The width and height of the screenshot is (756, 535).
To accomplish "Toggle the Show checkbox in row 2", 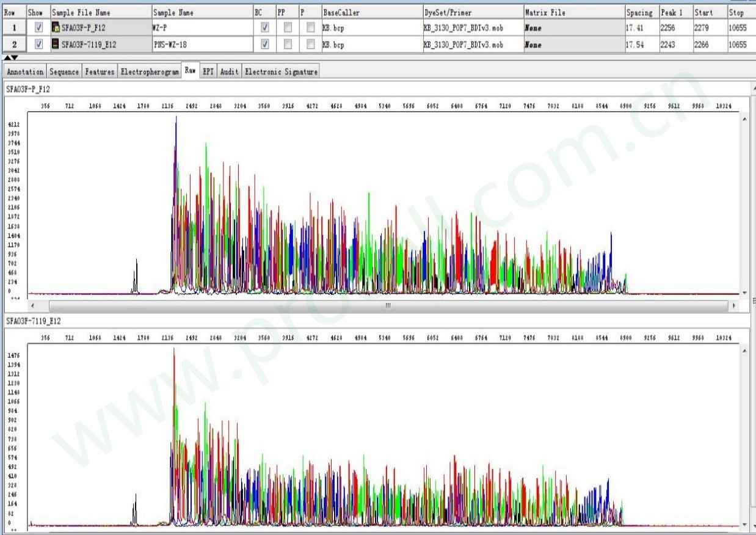I will [39, 44].
